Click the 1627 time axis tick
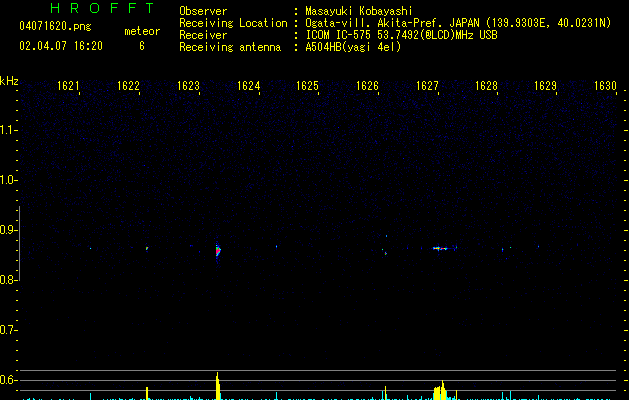 pos(427,86)
